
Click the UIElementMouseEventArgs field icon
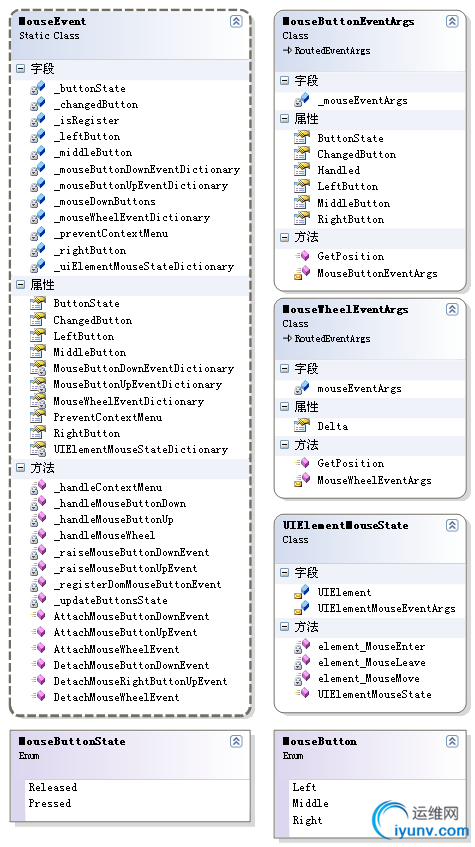coord(302,608)
